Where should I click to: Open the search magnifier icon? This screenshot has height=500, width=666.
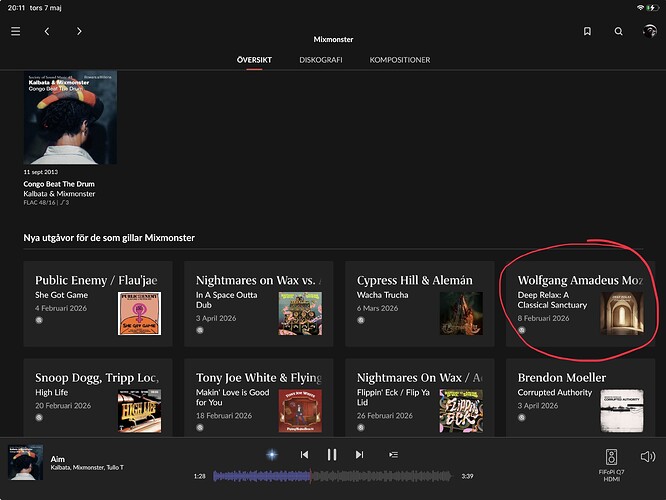click(x=619, y=31)
